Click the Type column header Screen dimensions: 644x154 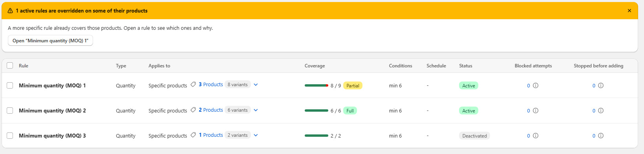pos(121,65)
